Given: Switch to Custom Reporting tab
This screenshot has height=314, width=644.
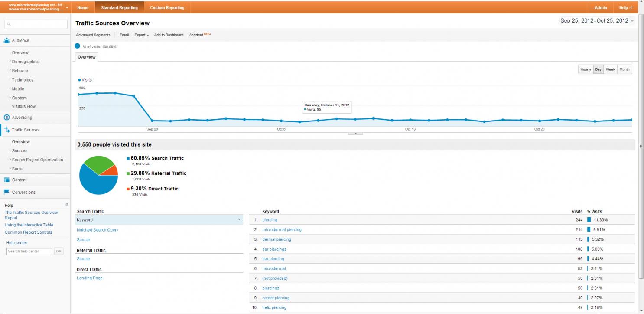Looking at the screenshot, I should pyautogui.click(x=167, y=7).
